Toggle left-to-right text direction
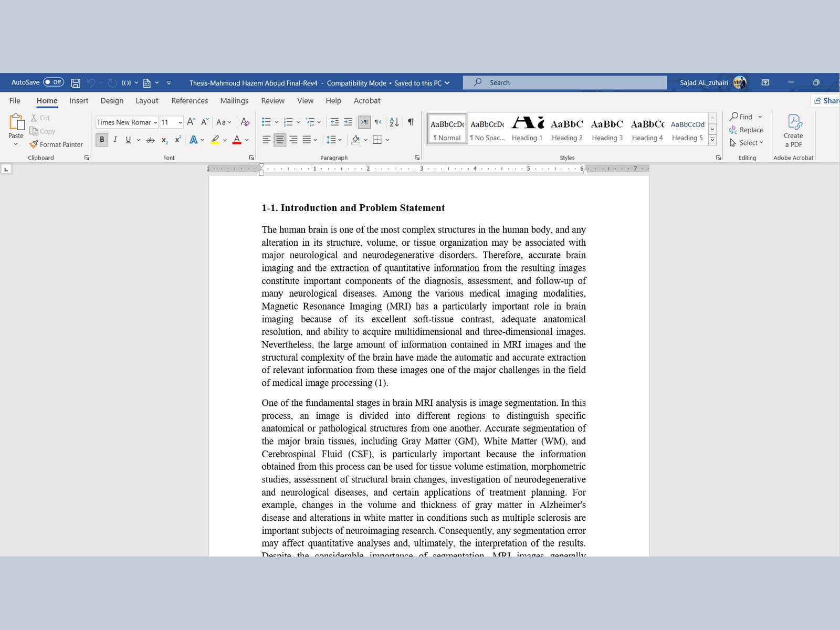Screen dimensions: 840x630 pos(364,122)
